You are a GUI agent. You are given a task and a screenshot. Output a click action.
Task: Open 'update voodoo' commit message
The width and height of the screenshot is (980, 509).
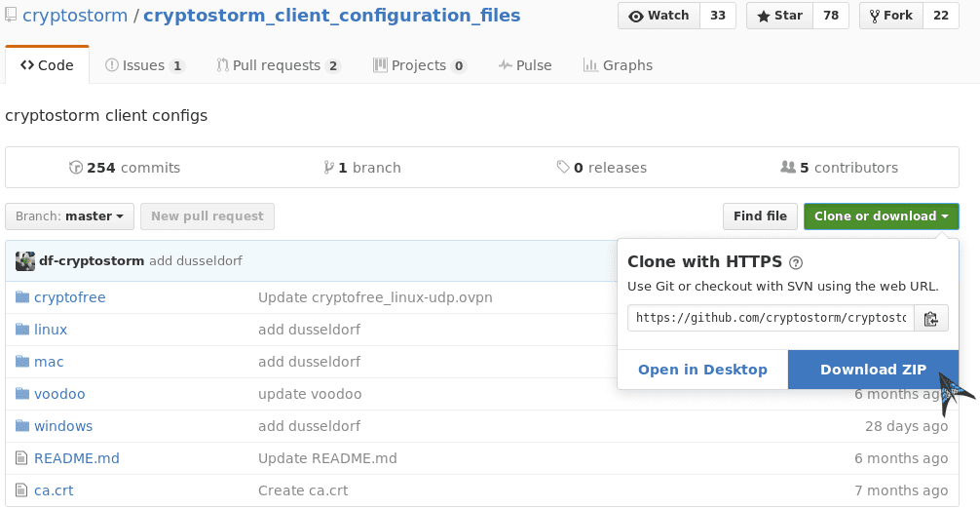310,394
